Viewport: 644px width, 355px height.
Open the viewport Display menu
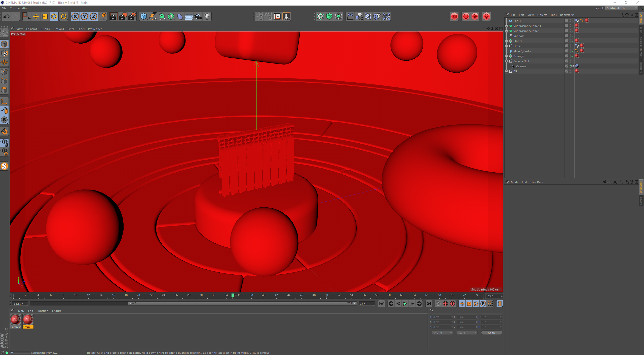click(x=45, y=29)
